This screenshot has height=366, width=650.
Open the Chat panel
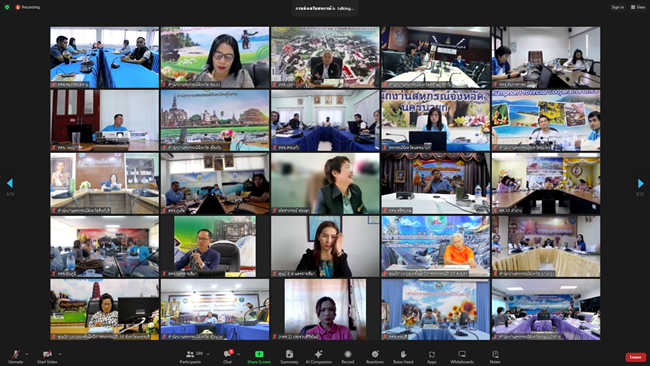[227, 357]
